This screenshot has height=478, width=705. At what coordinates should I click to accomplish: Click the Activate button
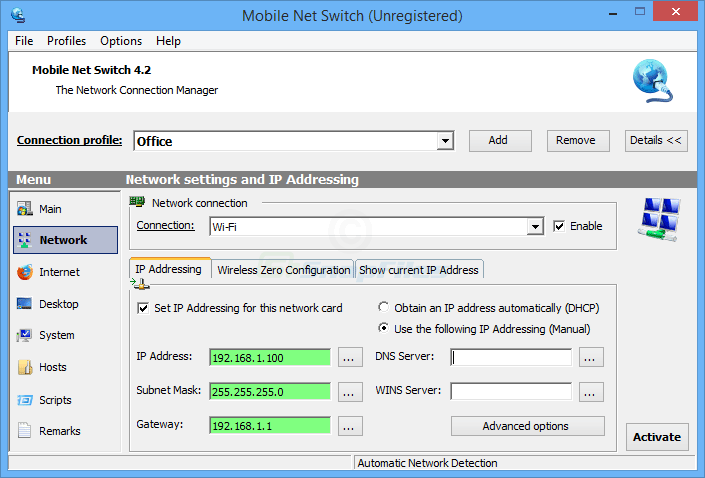[x=657, y=437]
